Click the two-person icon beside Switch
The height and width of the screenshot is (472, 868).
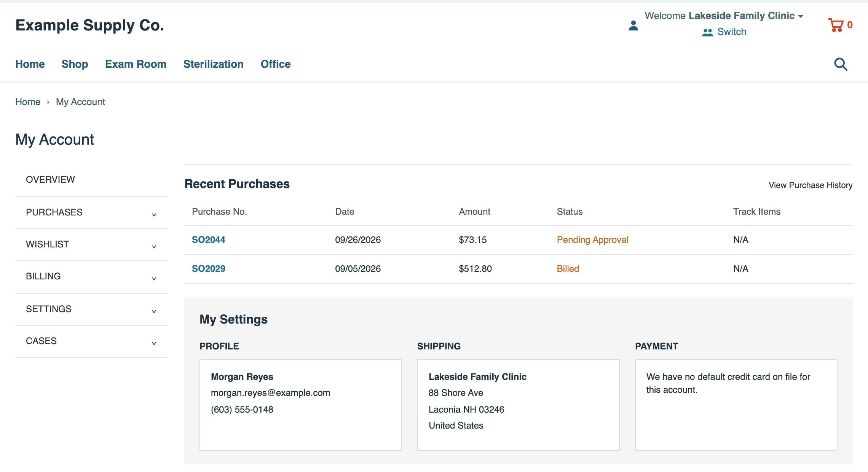coord(707,32)
